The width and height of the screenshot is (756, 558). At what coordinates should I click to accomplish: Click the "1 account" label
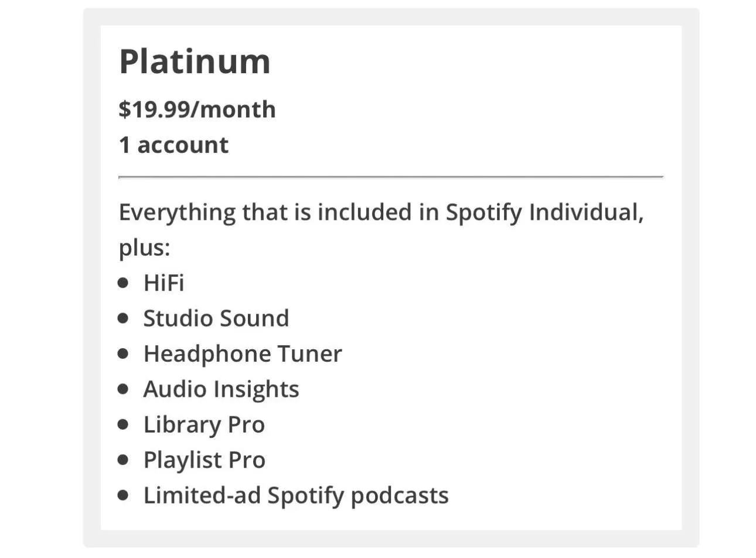click(173, 145)
